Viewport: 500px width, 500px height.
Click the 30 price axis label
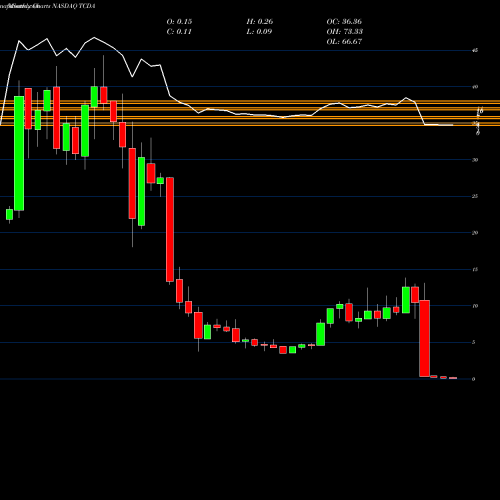tap(475, 160)
